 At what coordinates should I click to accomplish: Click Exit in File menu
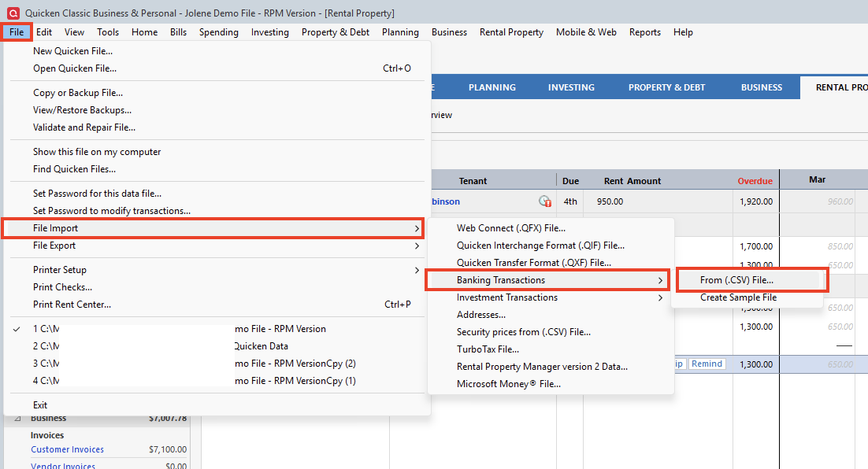coord(217,404)
